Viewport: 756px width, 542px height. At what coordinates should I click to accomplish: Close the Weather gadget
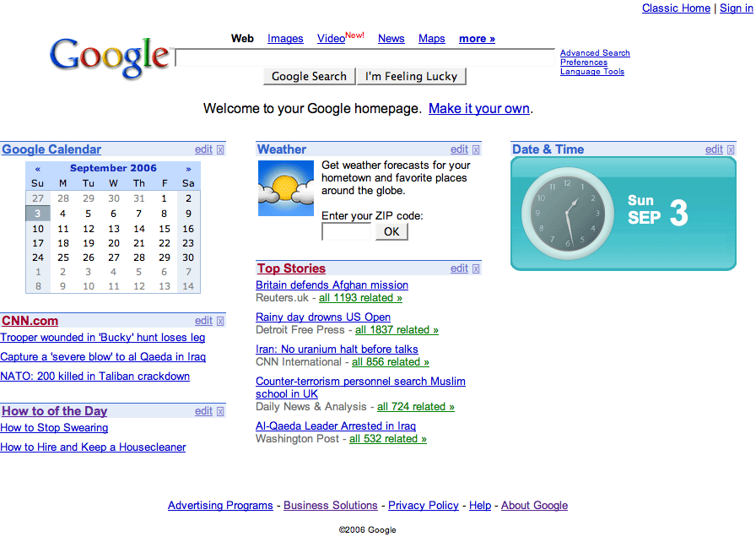476,149
